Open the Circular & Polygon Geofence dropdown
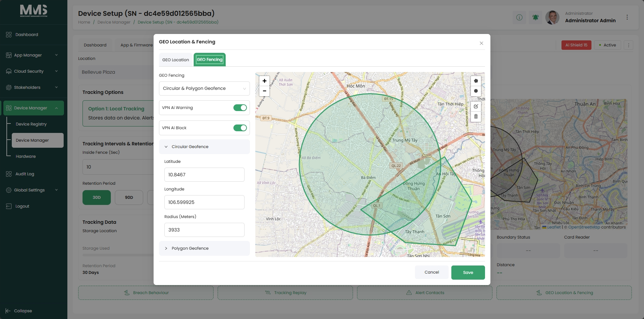Viewport: 644px width, 319px height. (x=204, y=88)
